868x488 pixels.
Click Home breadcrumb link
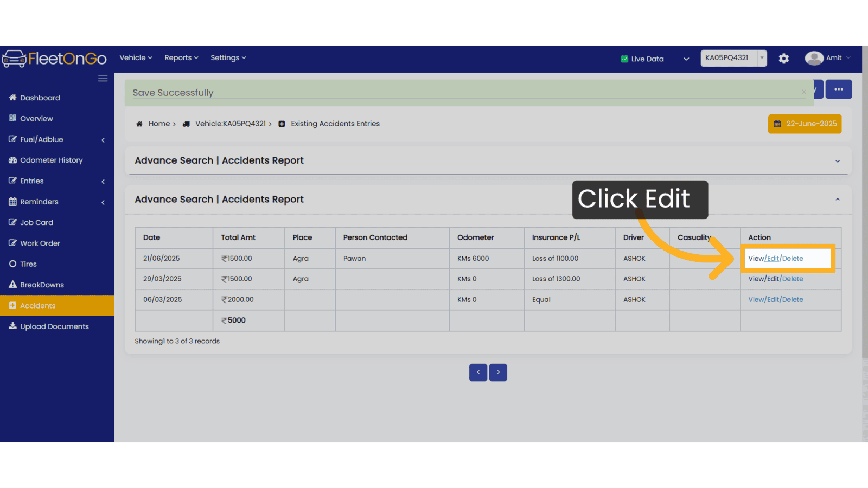159,124
